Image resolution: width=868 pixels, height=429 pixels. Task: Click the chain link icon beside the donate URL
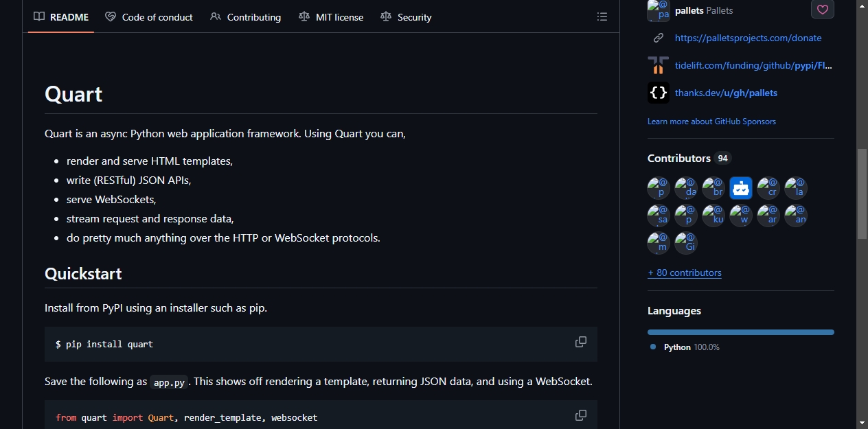click(x=659, y=38)
